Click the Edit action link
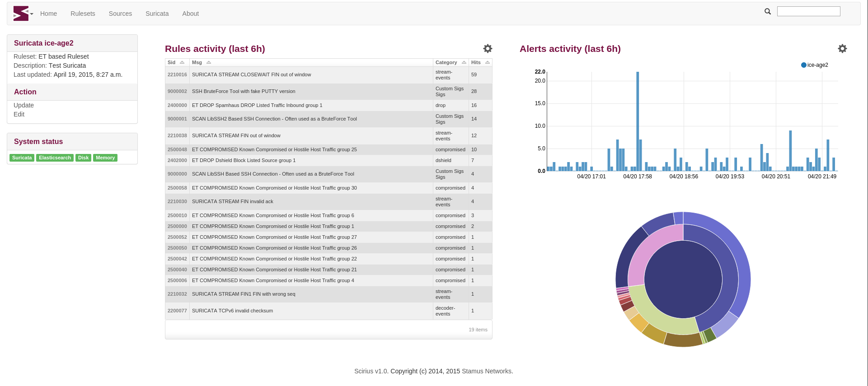The width and height of the screenshot is (868, 386). pyautogui.click(x=19, y=114)
